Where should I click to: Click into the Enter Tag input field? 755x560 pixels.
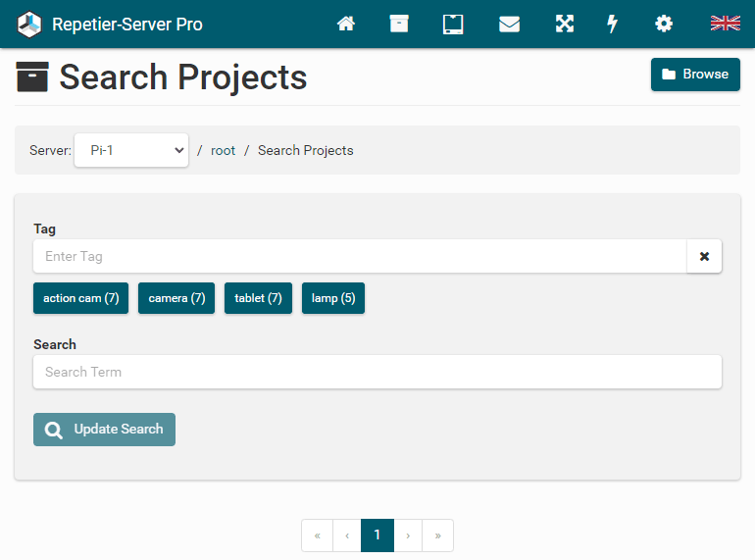[x=360, y=257]
